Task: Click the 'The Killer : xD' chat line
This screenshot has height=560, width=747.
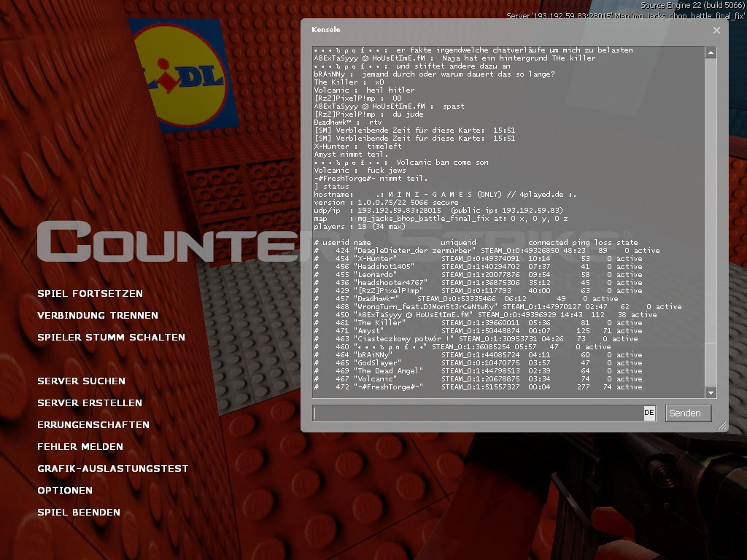Action: click(x=349, y=82)
